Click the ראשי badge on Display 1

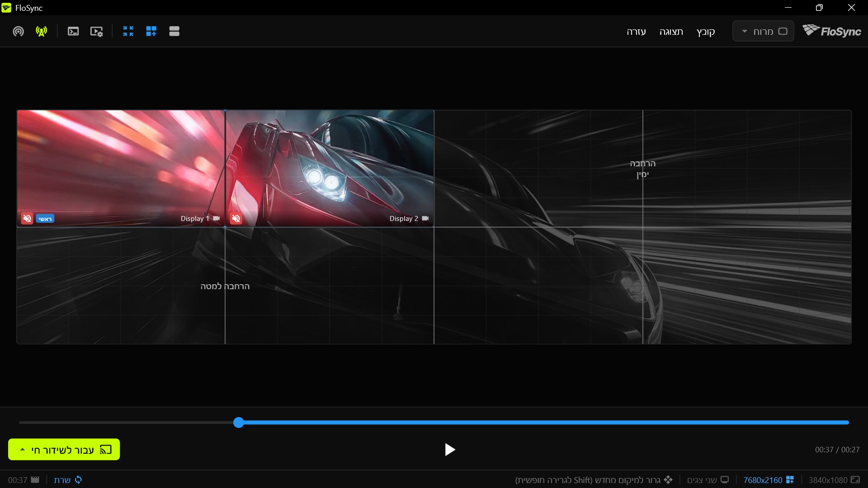45,219
